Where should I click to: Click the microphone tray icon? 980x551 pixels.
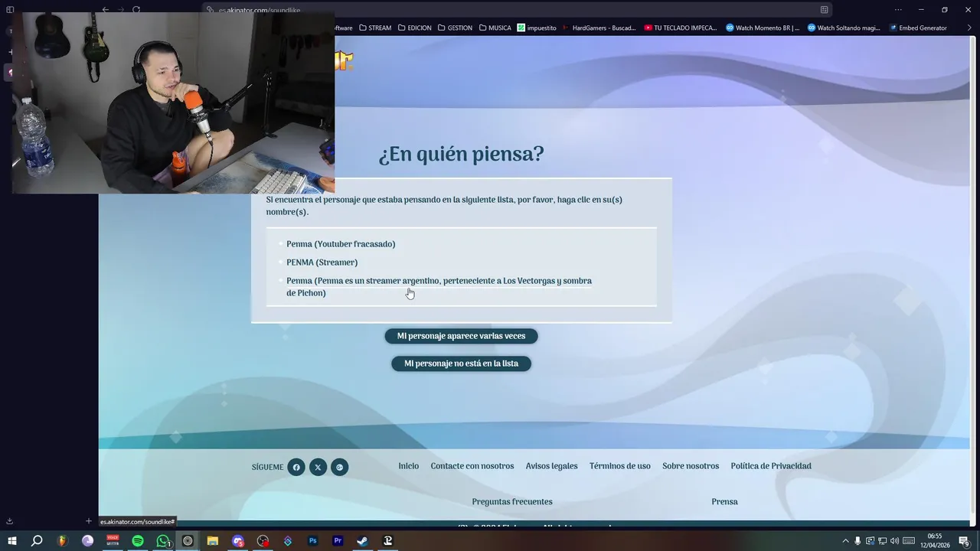pos(857,541)
